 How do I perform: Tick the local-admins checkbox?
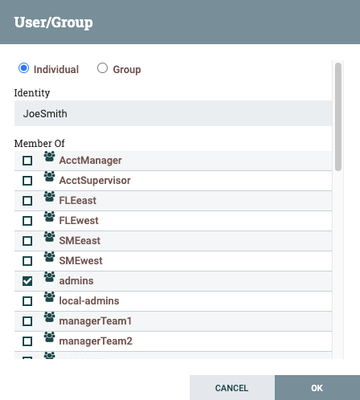coord(27,301)
